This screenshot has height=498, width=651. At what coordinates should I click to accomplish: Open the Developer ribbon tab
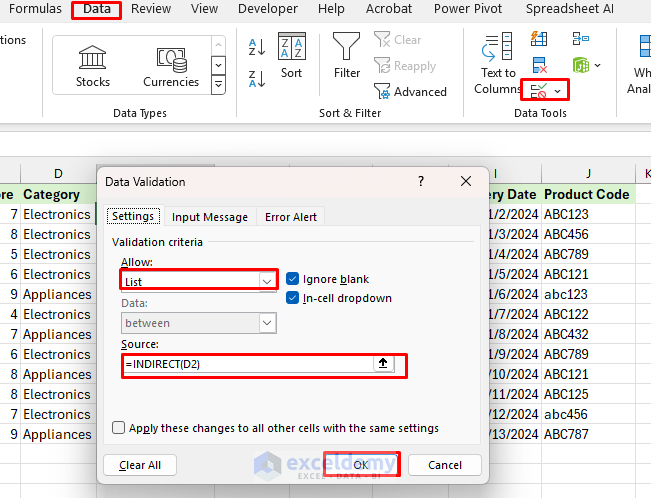point(268,9)
